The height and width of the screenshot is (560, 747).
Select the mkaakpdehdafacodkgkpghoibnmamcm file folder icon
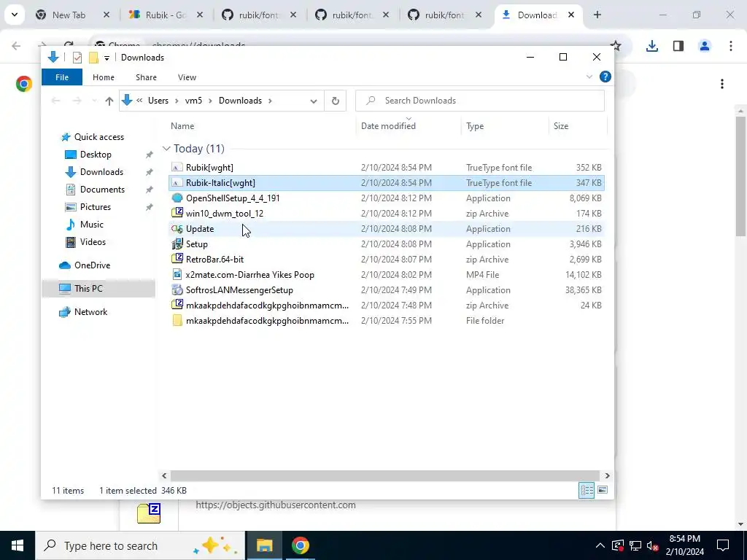coord(177,321)
